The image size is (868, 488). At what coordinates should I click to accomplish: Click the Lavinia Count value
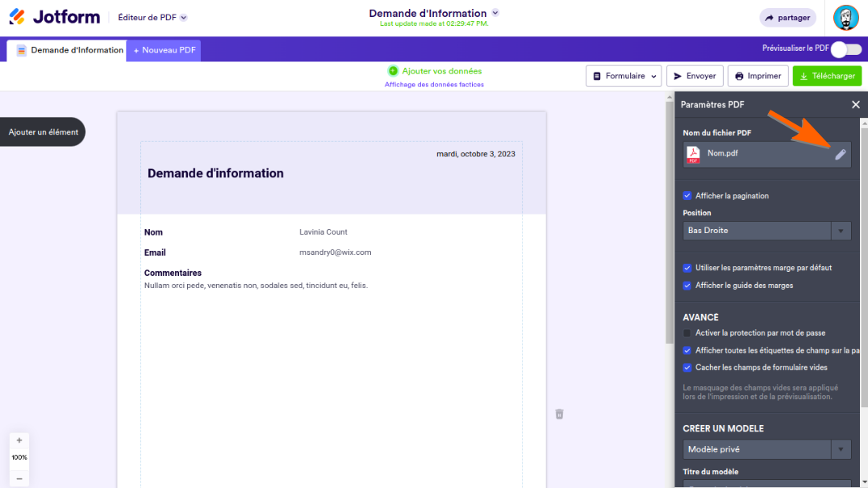coord(323,231)
